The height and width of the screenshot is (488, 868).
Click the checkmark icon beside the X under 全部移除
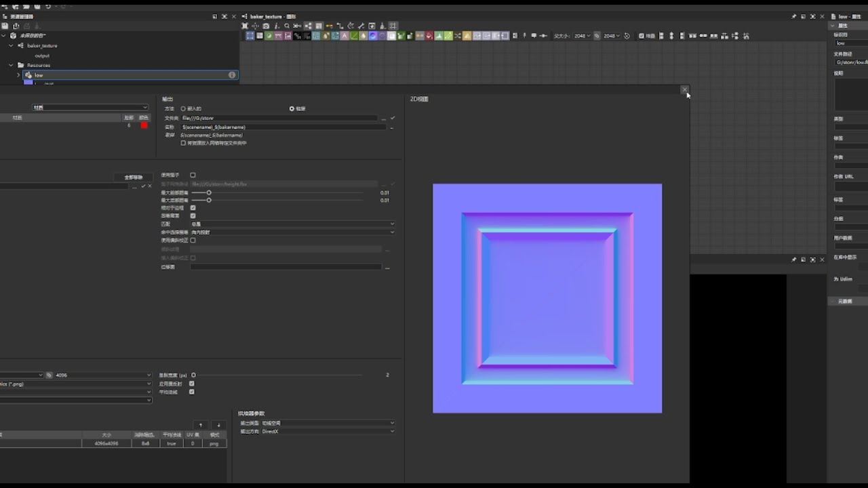143,186
